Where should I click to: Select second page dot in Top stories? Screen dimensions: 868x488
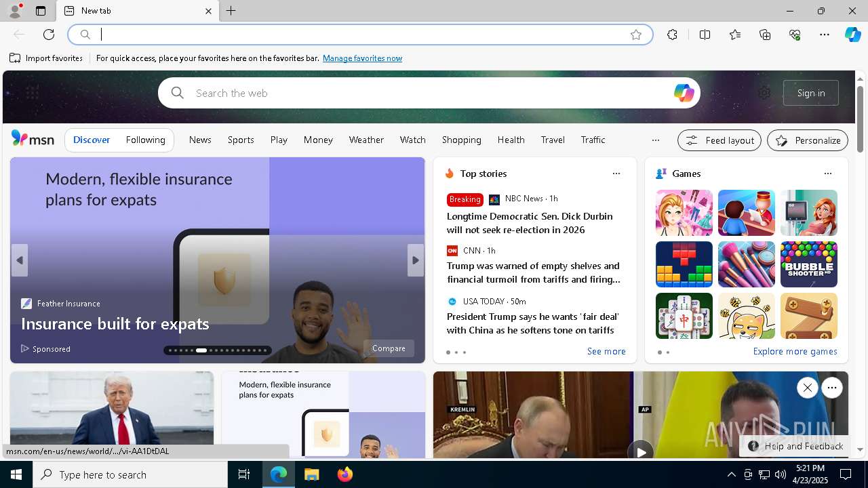[x=456, y=352]
